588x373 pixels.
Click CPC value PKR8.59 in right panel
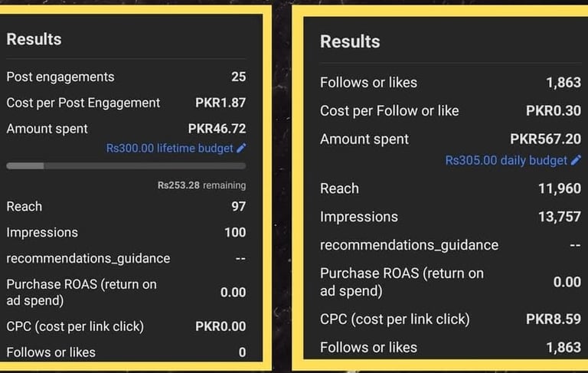[554, 319]
